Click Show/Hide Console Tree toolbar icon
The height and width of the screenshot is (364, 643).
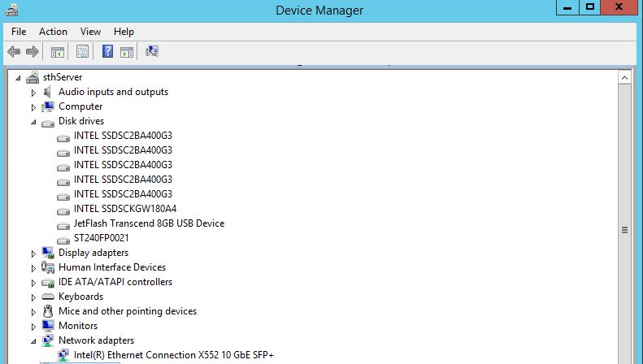58,52
